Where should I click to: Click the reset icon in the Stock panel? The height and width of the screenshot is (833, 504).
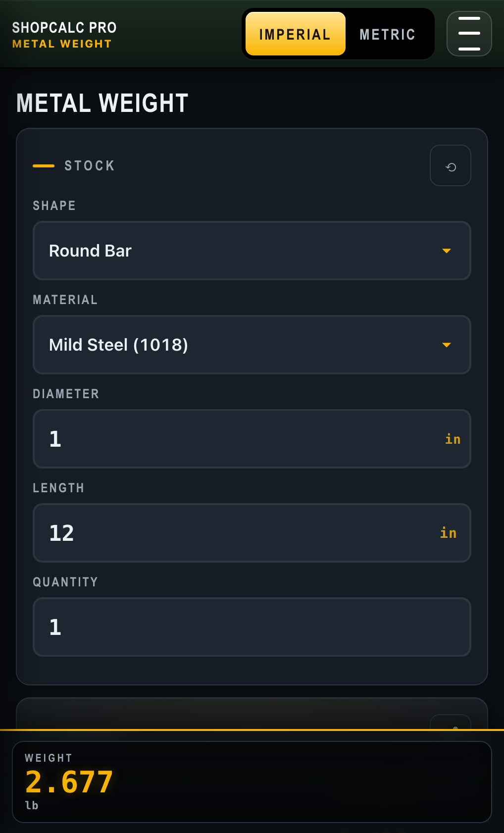point(450,165)
